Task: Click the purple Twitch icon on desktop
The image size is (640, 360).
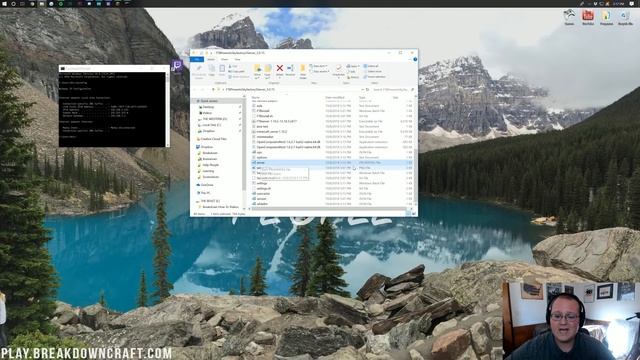Action: click(177, 65)
